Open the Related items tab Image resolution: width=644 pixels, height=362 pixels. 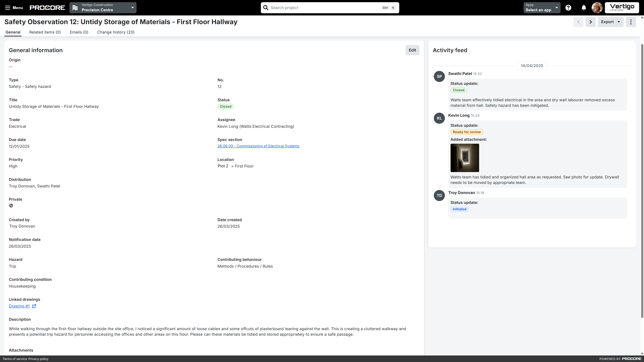tap(45, 32)
